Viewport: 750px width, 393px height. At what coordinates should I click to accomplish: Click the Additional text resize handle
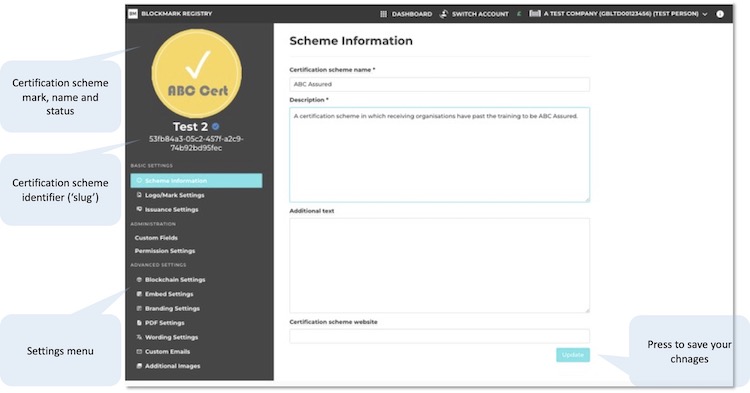[x=587, y=310]
